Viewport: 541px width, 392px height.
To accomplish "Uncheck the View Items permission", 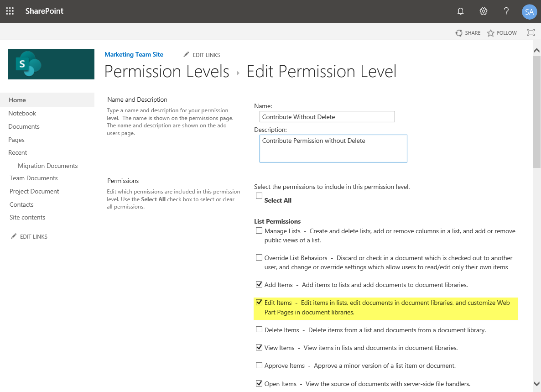I will point(259,347).
